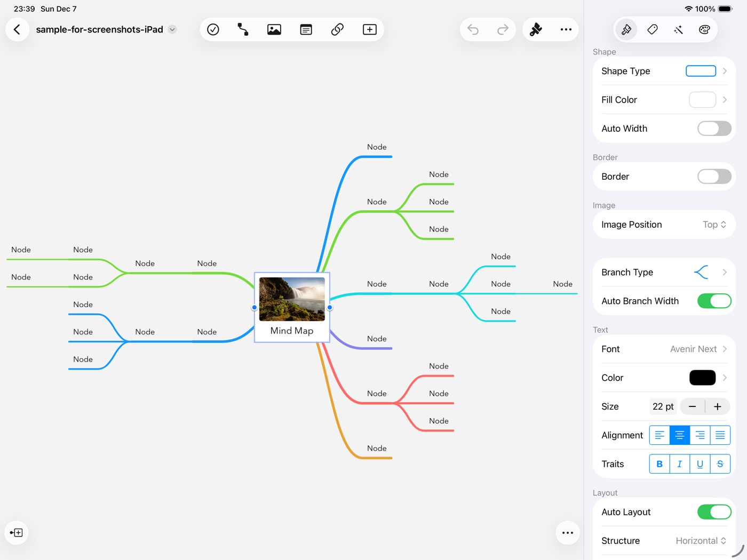Open the black text Color swatch
The image size is (747, 560).
coord(702,378)
